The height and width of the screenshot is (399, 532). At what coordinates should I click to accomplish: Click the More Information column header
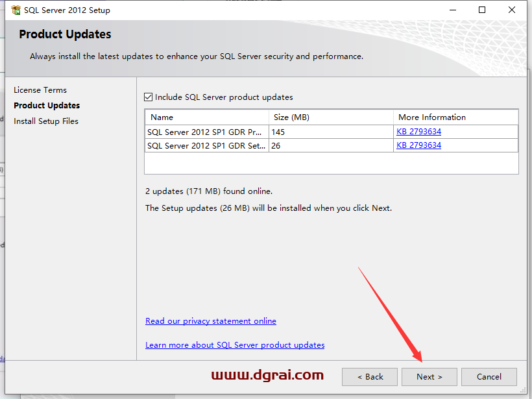(x=456, y=117)
